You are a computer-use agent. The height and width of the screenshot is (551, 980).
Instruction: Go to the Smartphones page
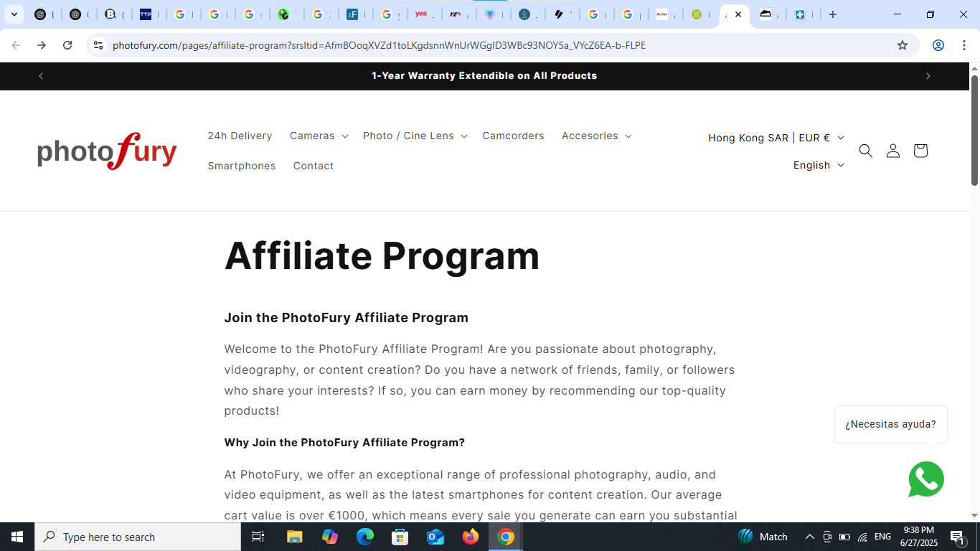(242, 166)
